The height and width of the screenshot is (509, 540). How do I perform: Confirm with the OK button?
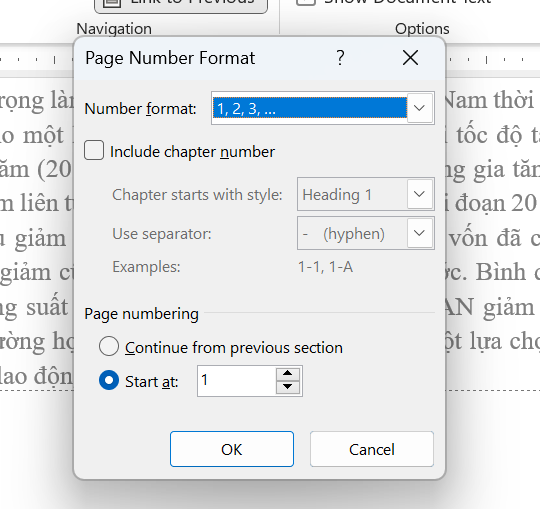coord(232,449)
